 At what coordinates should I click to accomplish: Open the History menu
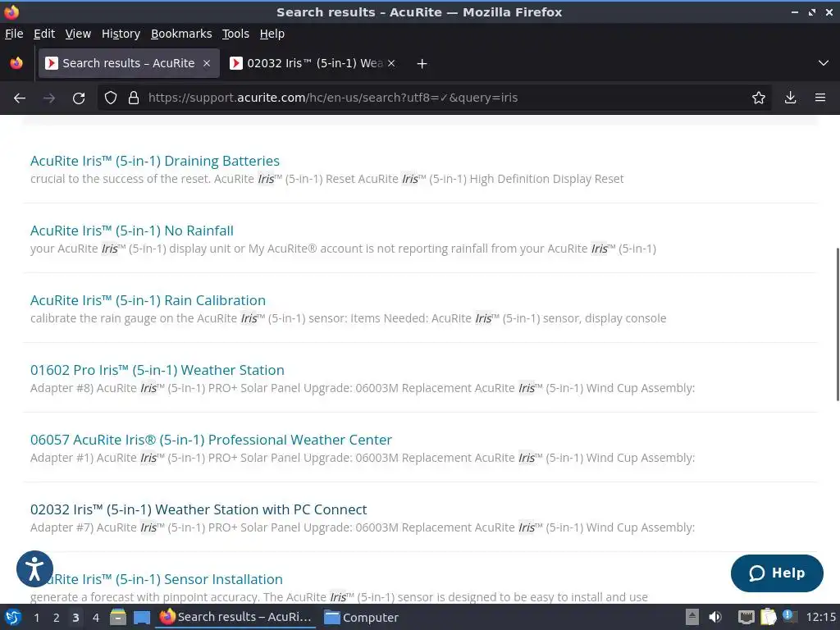pyautogui.click(x=121, y=34)
